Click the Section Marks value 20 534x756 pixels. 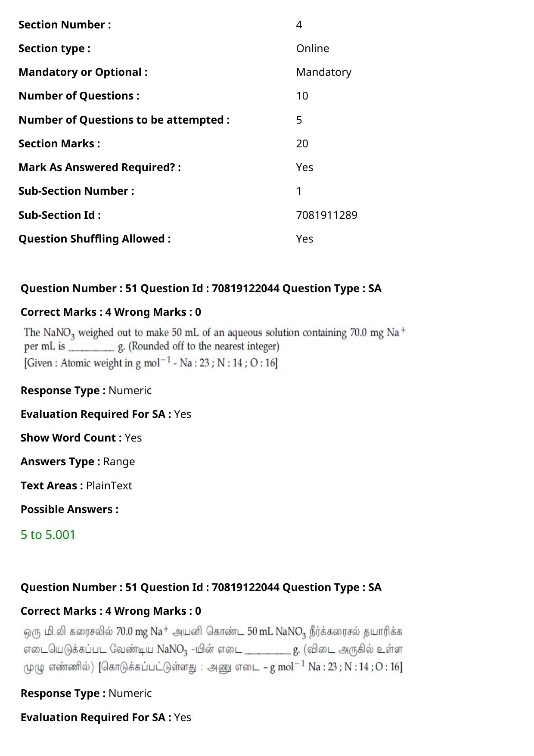302,143
